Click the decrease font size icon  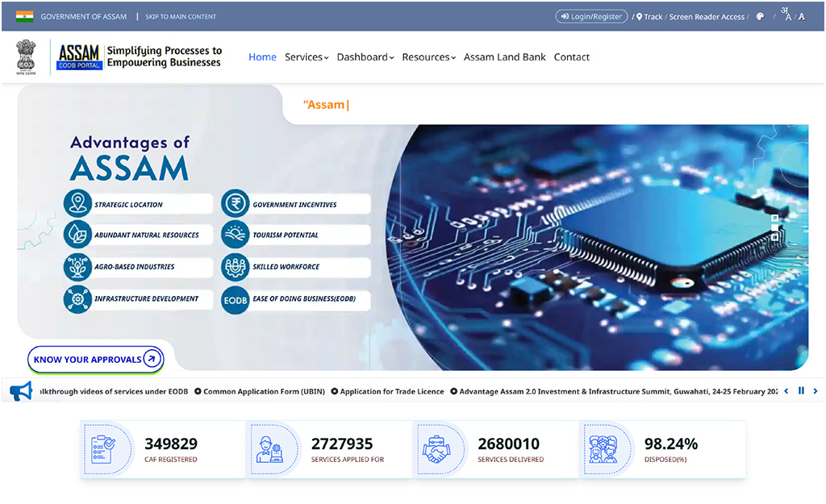(787, 18)
